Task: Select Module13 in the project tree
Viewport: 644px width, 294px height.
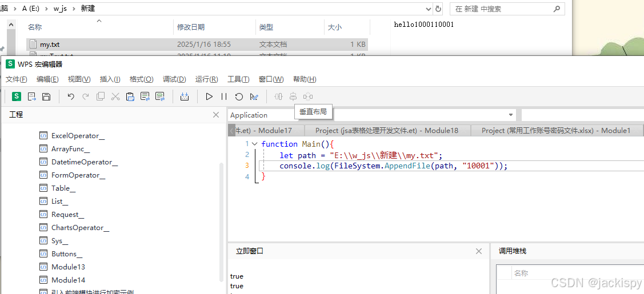Action: [68, 267]
